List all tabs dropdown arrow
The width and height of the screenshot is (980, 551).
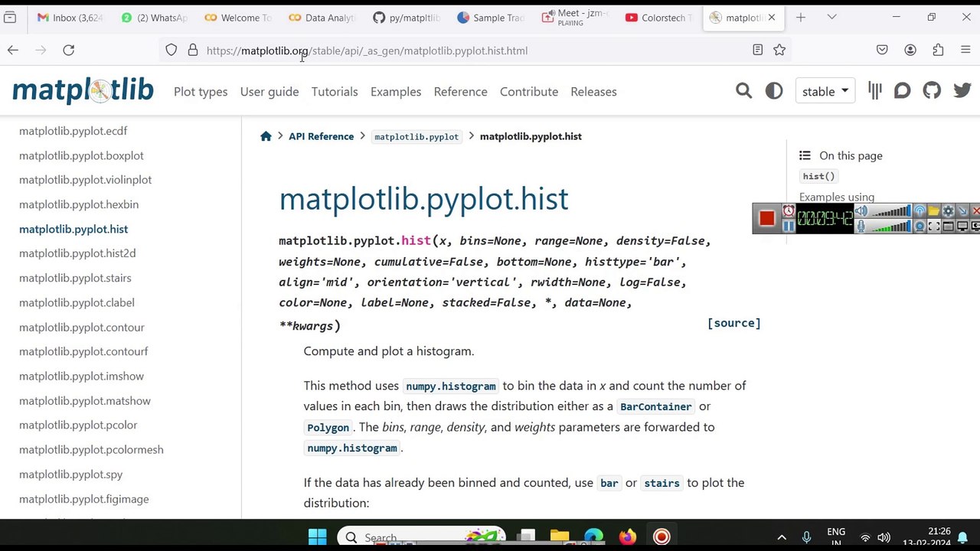point(831,17)
